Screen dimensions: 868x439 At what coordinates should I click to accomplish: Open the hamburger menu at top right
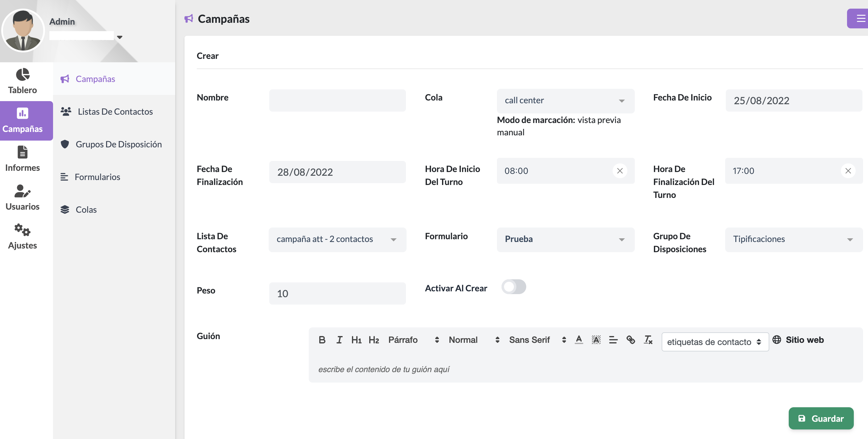pos(860,18)
